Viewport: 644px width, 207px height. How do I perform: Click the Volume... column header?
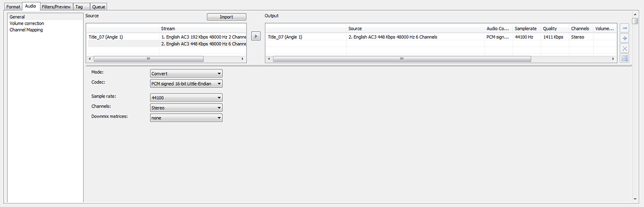[x=605, y=29]
